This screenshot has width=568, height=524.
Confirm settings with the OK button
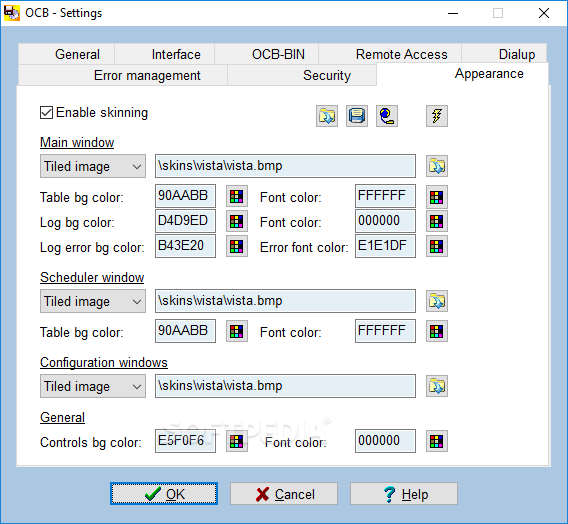click(164, 494)
